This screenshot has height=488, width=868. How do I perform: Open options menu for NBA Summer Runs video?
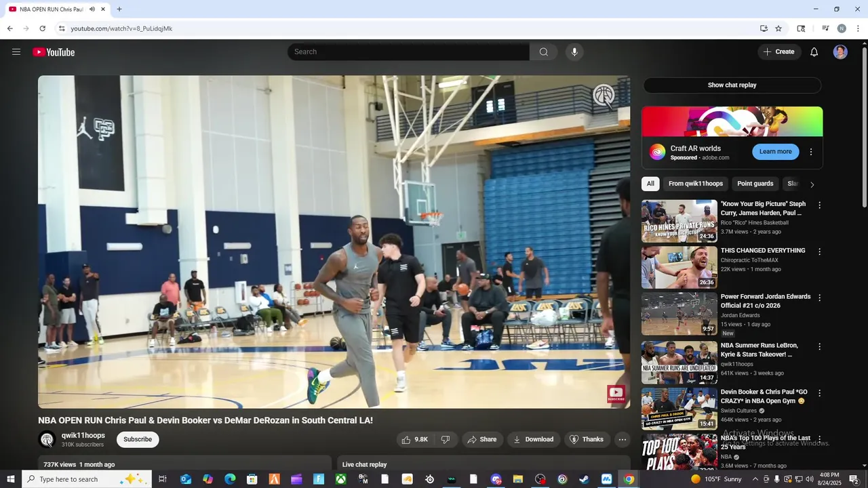[x=819, y=346]
